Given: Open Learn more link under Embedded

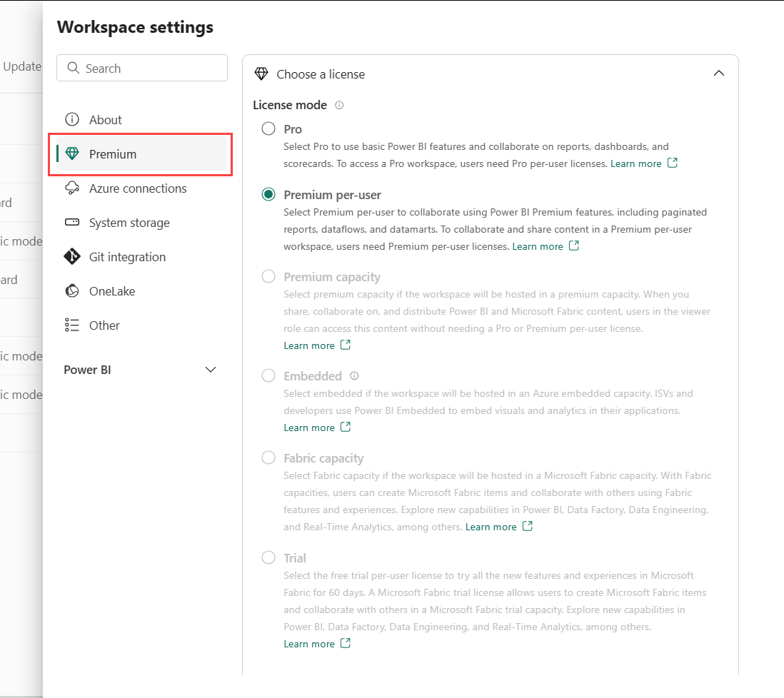Looking at the screenshot, I should [x=310, y=427].
